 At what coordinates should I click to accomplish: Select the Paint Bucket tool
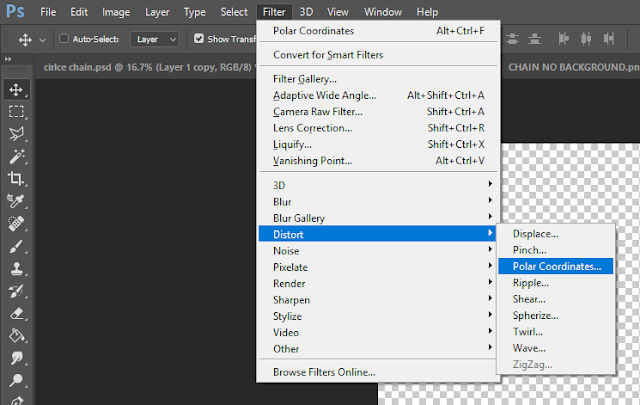[16, 336]
